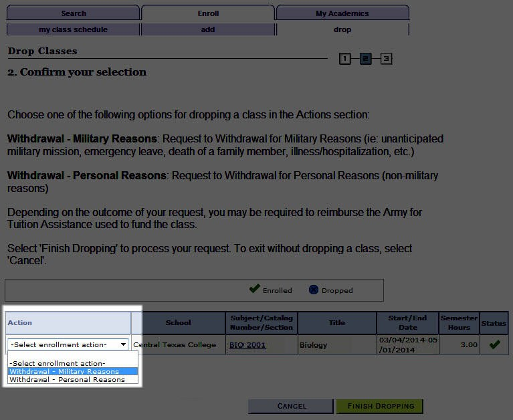This screenshot has width=513, height=420.
Task: Click the Central Texas College cell
Action: click(179, 345)
